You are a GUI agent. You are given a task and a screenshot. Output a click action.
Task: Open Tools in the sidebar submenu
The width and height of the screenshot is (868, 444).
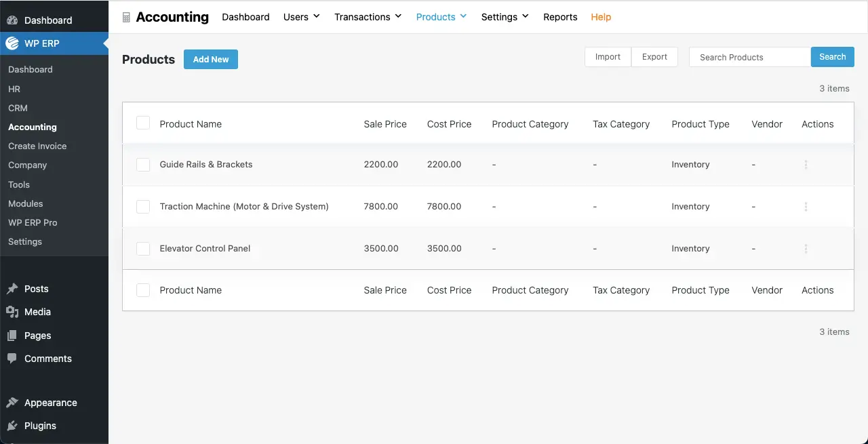pyautogui.click(x=19, y=184)
